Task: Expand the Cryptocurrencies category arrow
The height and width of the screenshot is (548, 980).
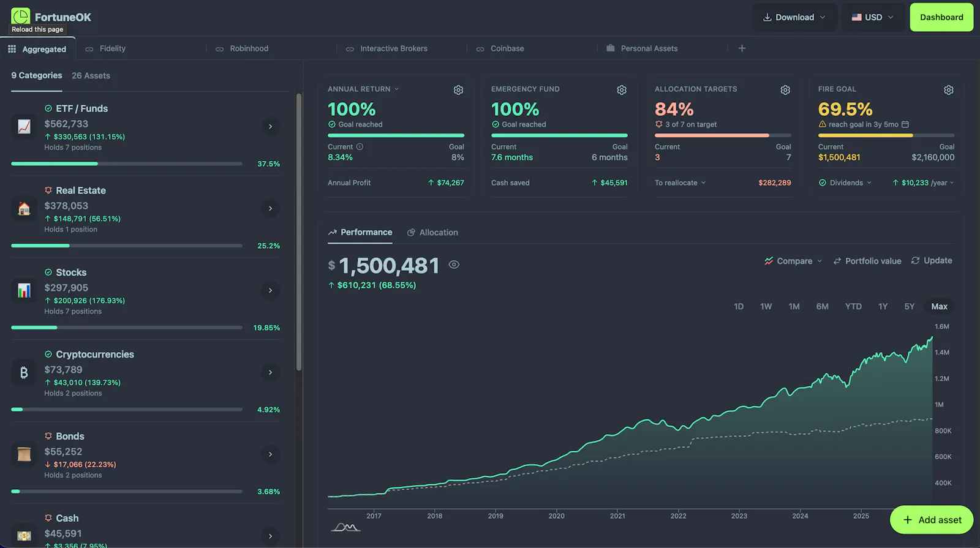Action: 270,373
